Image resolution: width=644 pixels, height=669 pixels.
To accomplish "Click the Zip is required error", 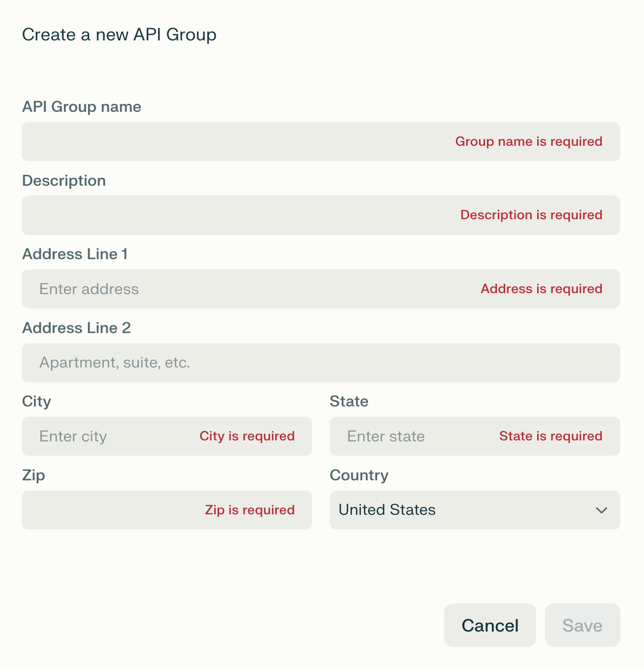I will [249, 510].
